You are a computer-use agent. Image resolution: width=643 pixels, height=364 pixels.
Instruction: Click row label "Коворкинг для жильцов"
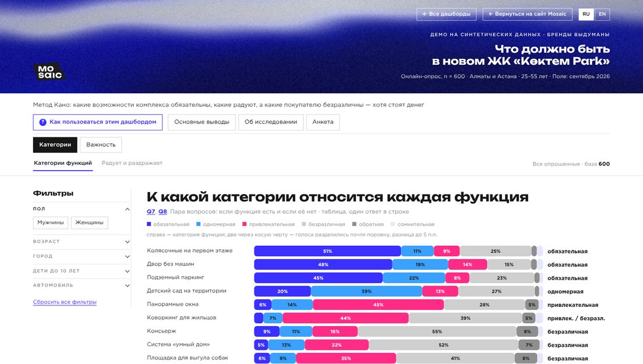(182, 317)
